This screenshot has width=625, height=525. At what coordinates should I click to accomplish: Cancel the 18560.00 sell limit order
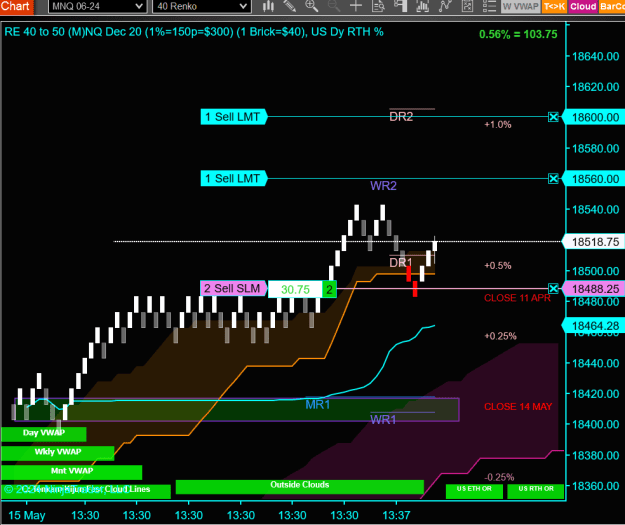[553, 179]
